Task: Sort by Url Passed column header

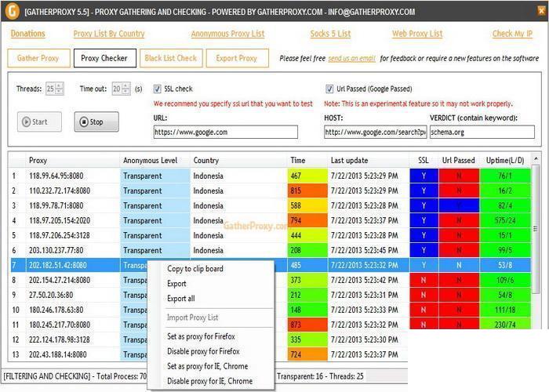Action: 459,160
